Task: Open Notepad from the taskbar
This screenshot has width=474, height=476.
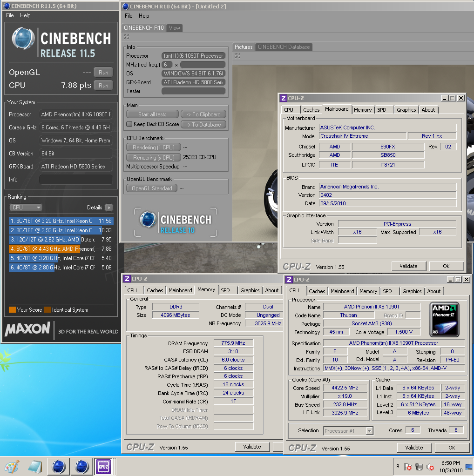Action: pos(35,467)
